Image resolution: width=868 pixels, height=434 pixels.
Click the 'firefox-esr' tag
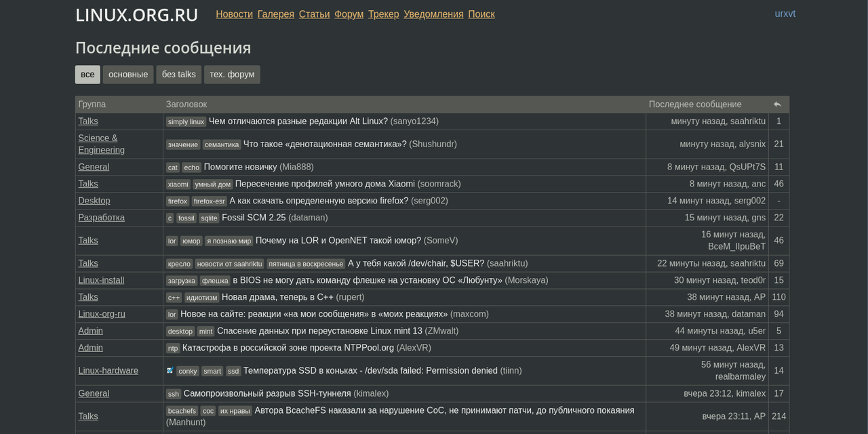pyautogui.click(x=210, y=201)
